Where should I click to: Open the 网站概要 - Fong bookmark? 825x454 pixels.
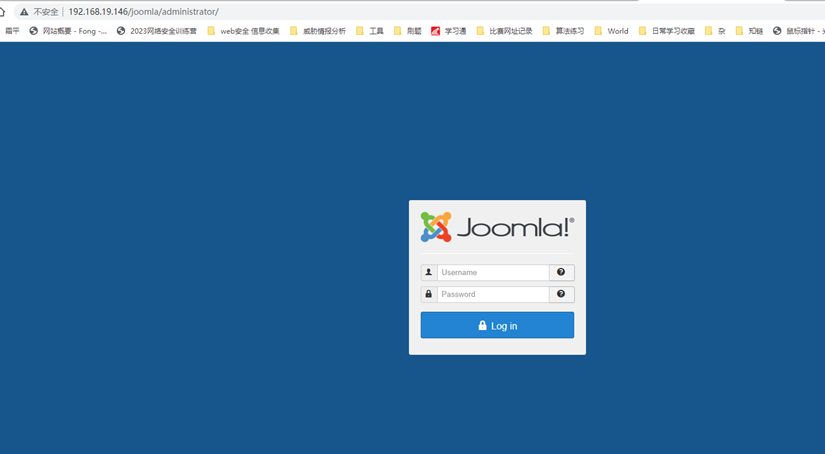point(68,31)
